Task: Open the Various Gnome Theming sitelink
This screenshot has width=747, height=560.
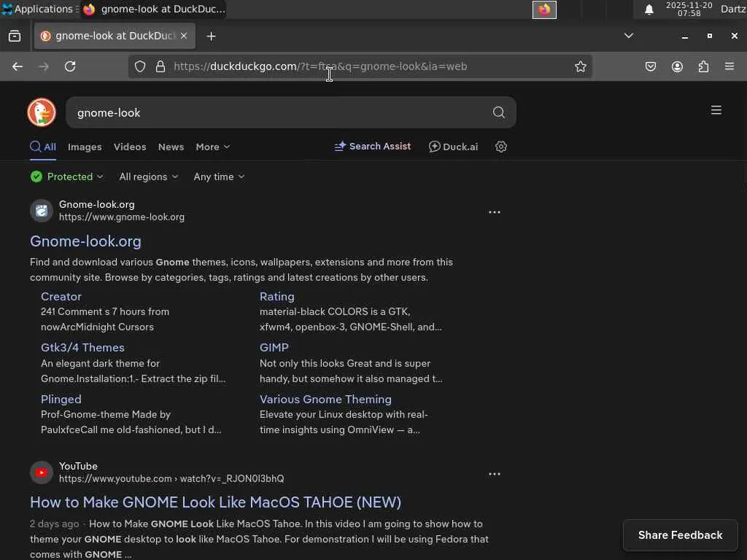Action: [325, 399]
